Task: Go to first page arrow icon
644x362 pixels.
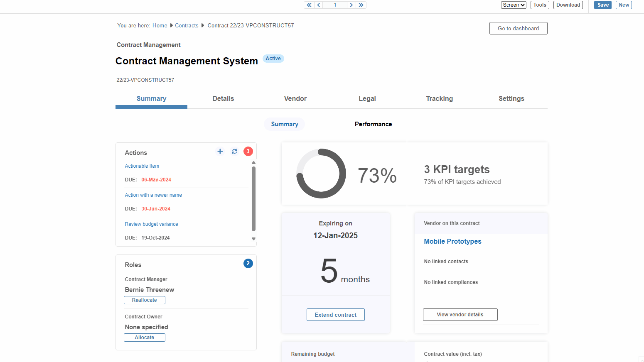Action: click(309, 5)
